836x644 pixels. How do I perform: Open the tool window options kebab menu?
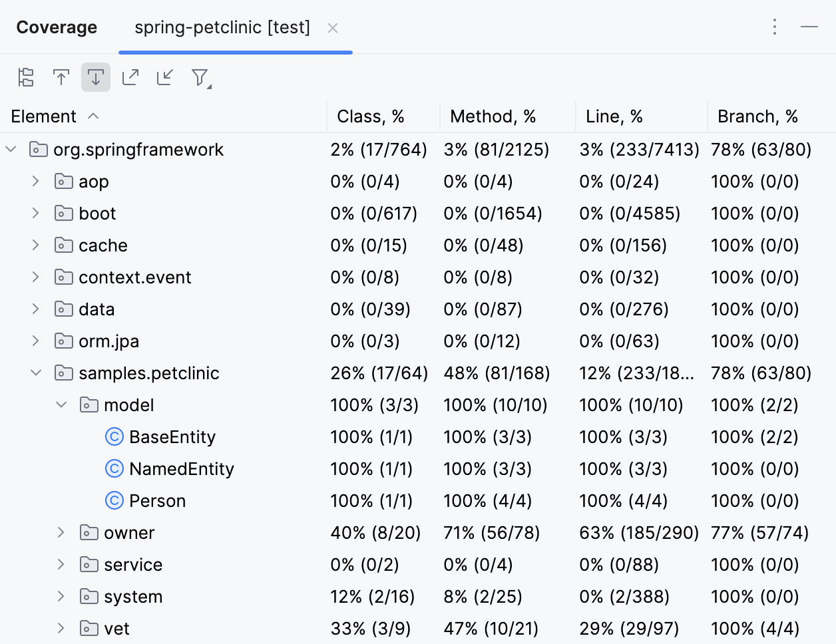click(x=774, y=27)
